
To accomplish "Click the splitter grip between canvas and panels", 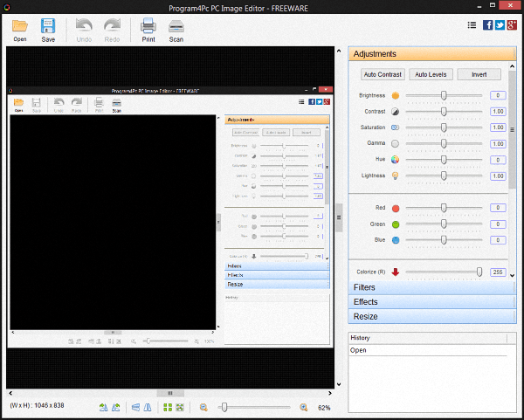I will point(339,217).
